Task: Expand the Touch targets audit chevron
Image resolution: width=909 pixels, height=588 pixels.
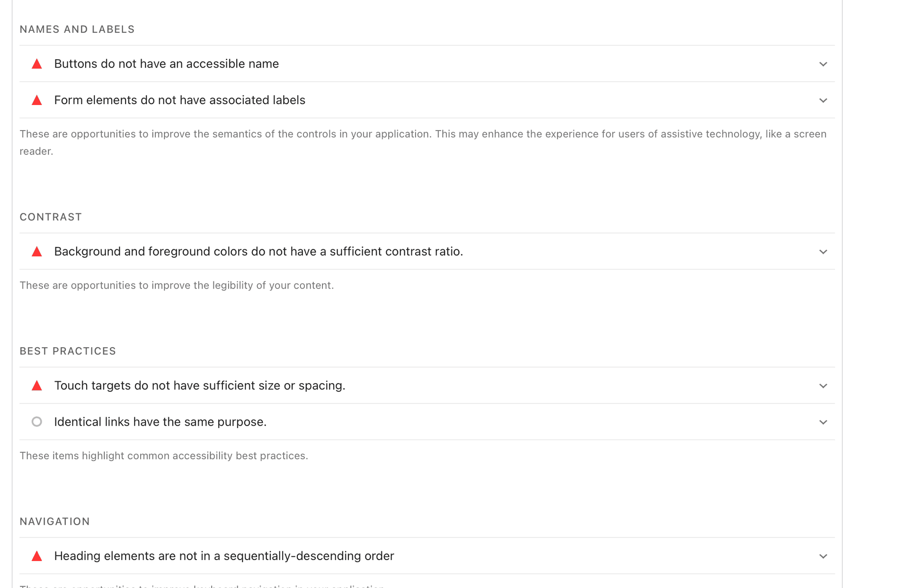Action: pyautogui.click(x=823, y=386)
